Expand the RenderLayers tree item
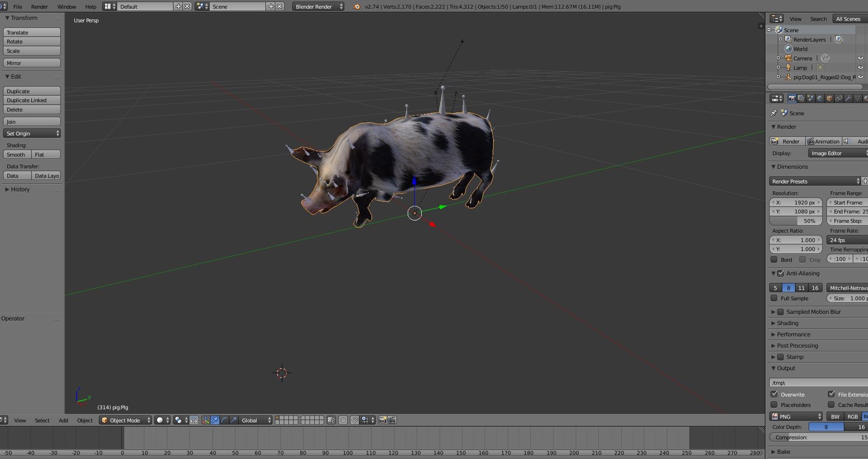This screenshot has height=459, width=868. pyautogui.click(x=780, y=39)
